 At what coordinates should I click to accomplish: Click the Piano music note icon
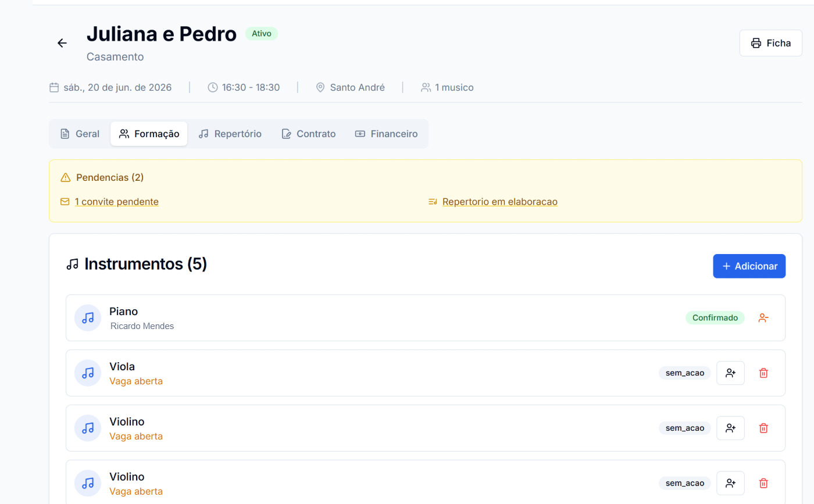tap(88, 318)
